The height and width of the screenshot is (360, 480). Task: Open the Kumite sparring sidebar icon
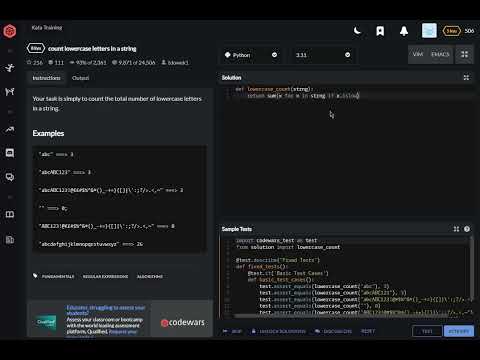click(x=10, y=91)
